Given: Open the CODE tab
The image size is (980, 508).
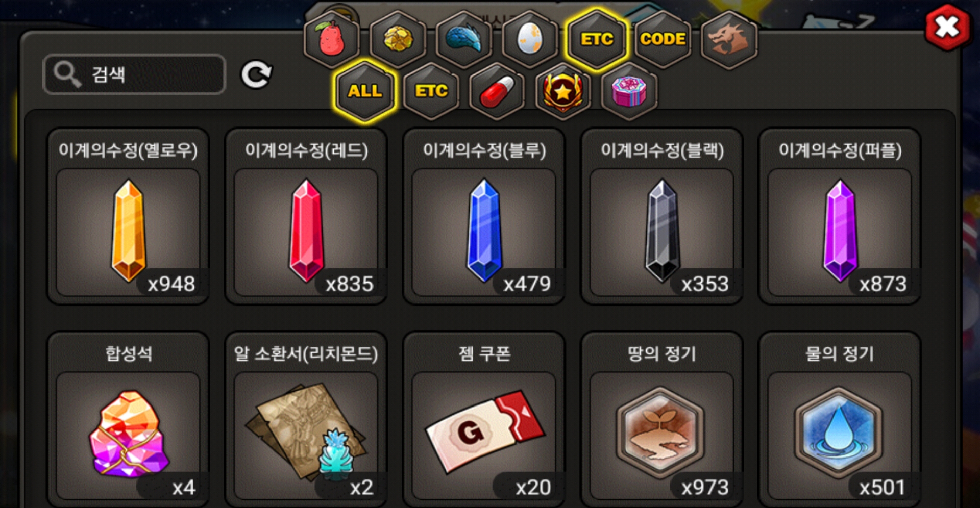Looking at the screenshot, I should [663, 39].
